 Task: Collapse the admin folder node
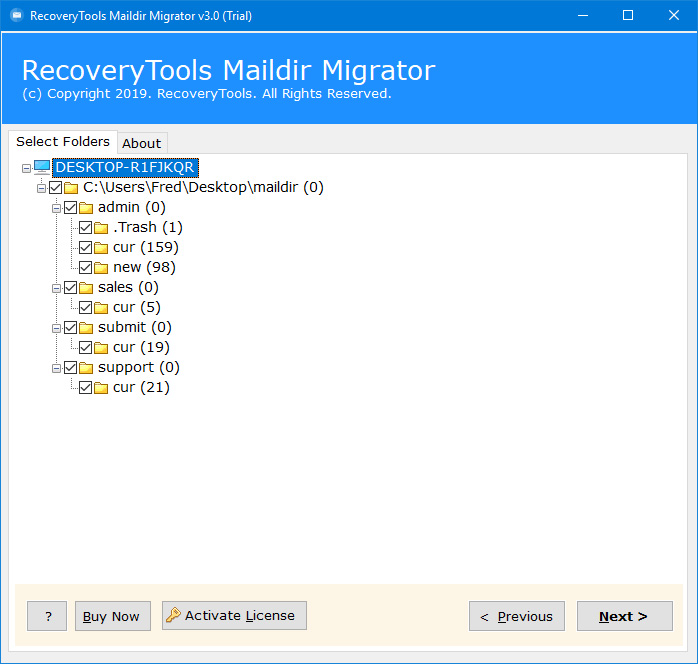[57, 208]
